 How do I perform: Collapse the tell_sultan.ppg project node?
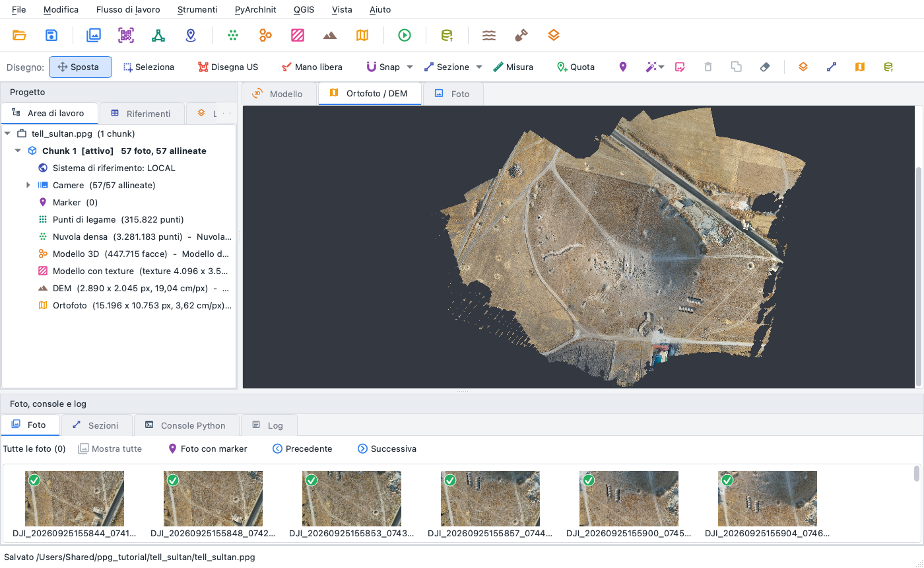[x=7, y=133]
